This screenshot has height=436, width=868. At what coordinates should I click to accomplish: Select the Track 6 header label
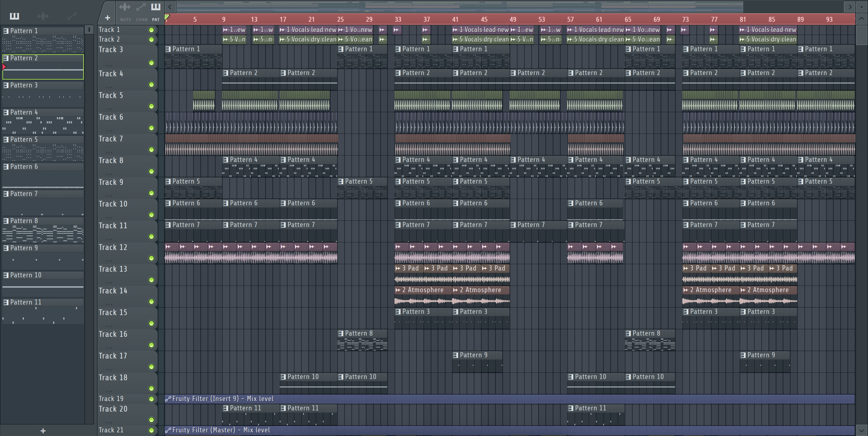click(x=111, y=117)
